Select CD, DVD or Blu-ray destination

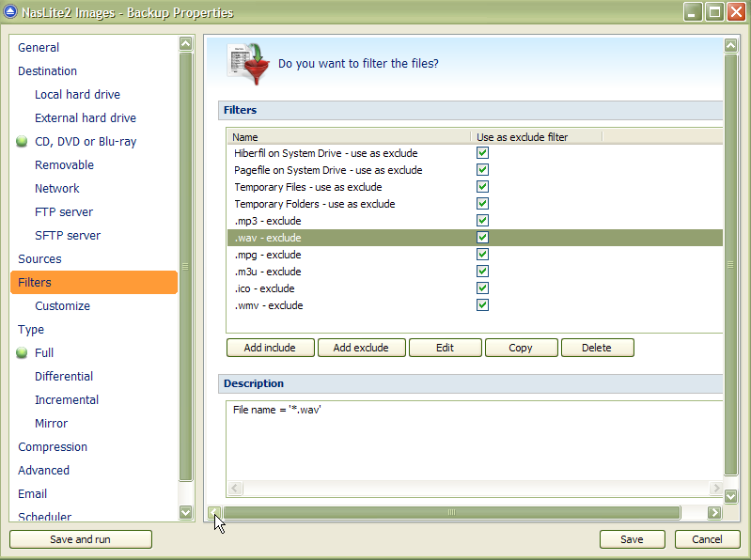pyautogui.click(x=86, y=142)
